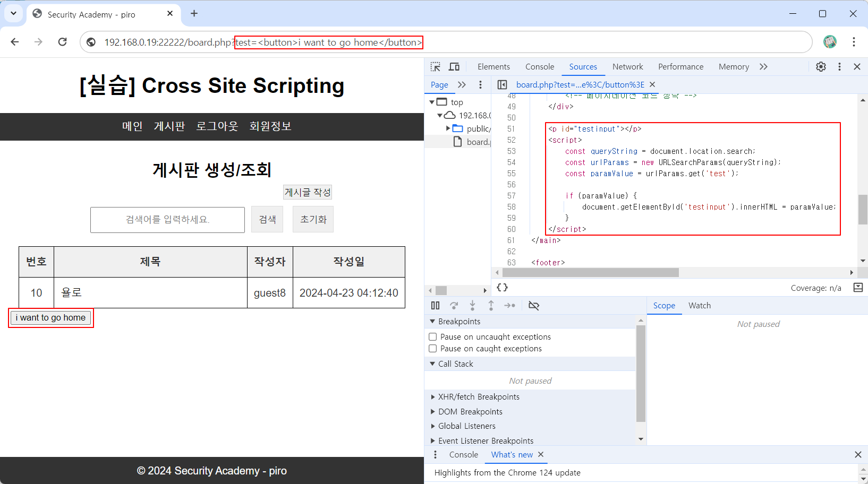Close the What's new drawer tab
The width and height of the screenshot is (868, 484).
pos(541,455)
